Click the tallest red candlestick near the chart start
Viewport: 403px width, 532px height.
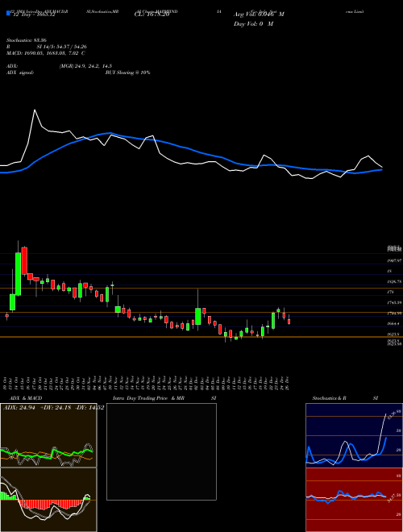tap(24, 260)
